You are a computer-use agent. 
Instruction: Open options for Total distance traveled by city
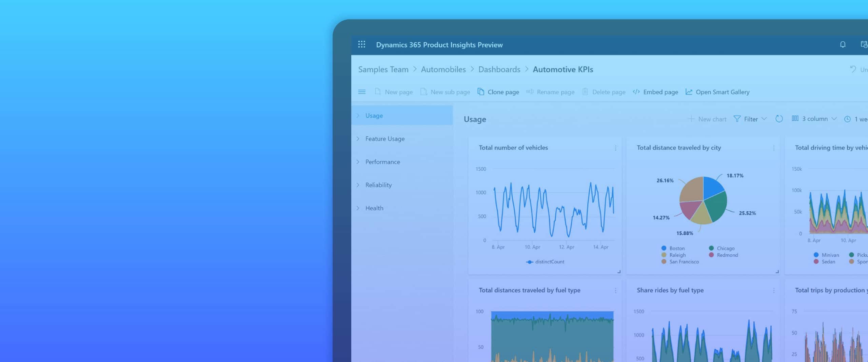coord(774,148)
